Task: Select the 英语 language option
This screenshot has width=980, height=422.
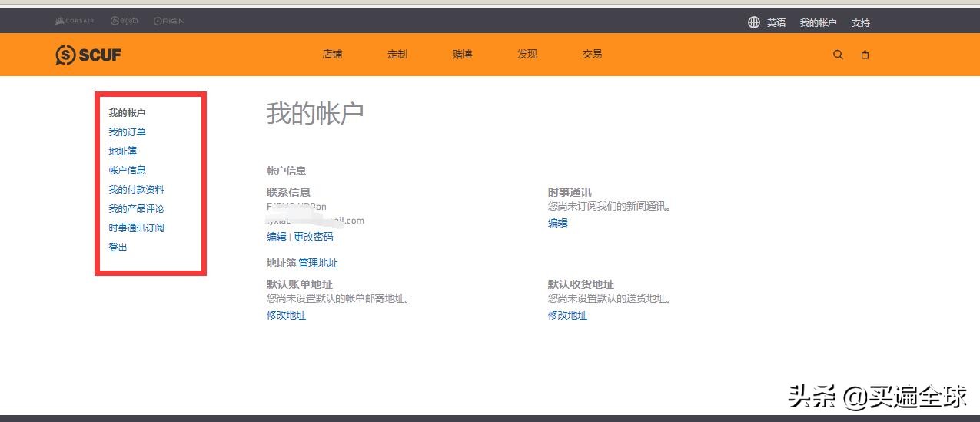Action: (x=776, y=23)
